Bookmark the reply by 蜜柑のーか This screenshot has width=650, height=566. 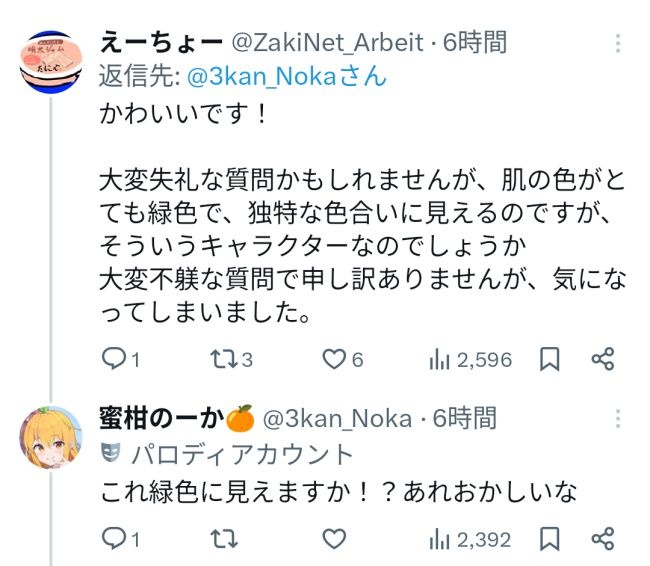coord(549,539)
